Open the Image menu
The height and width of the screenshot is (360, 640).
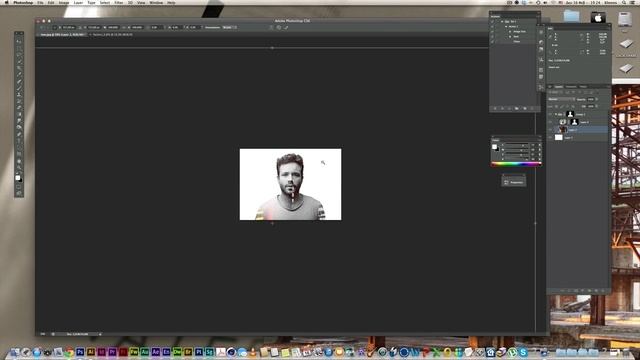64,2
